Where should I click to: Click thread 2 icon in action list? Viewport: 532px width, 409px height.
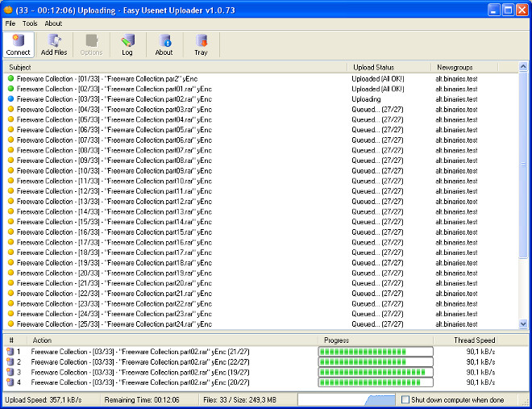[x=10, y=362]
